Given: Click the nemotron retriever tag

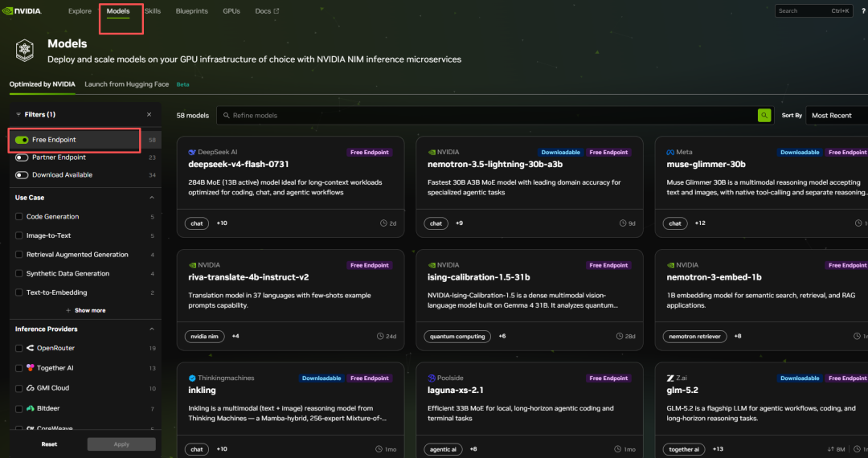Looking at the screenshot, I should point(694,337).
